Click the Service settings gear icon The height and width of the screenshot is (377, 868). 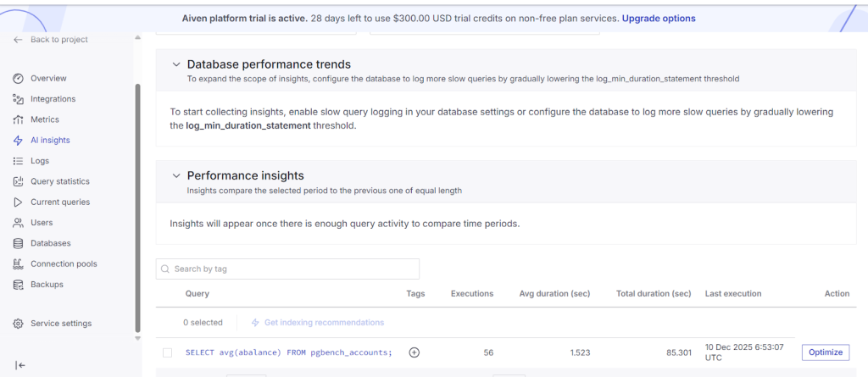(x=18, y=324)
